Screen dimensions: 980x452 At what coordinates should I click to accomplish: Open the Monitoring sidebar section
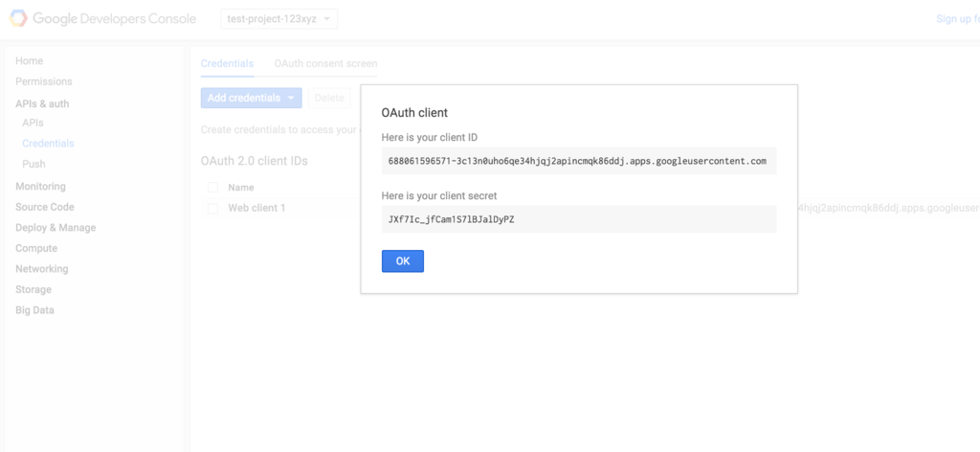pyautogui.click(x=40, y=186)
